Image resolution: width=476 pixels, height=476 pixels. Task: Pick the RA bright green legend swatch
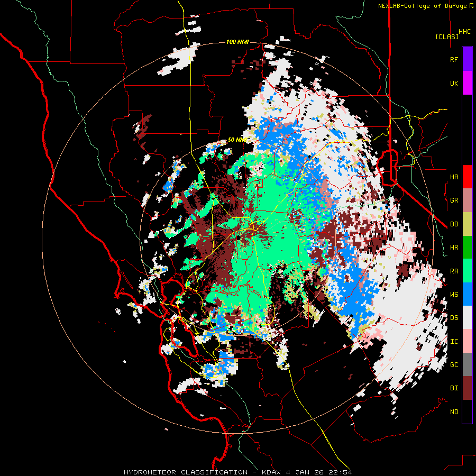tap(467, 271)
